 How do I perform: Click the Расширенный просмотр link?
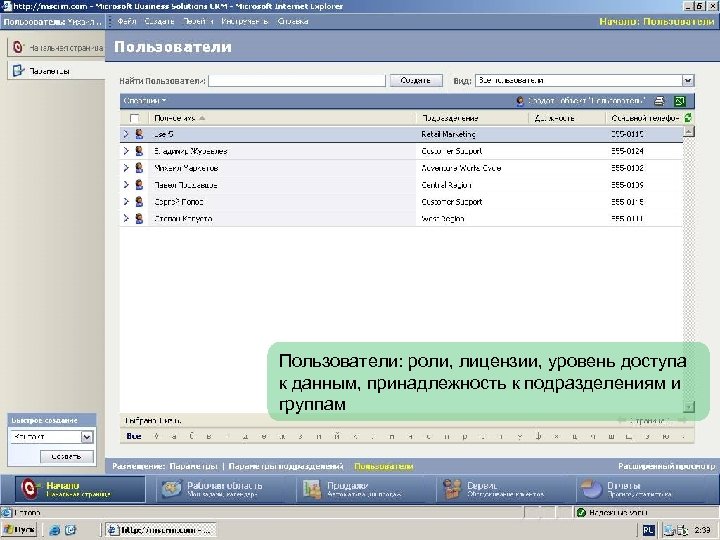tap(667, 466)
